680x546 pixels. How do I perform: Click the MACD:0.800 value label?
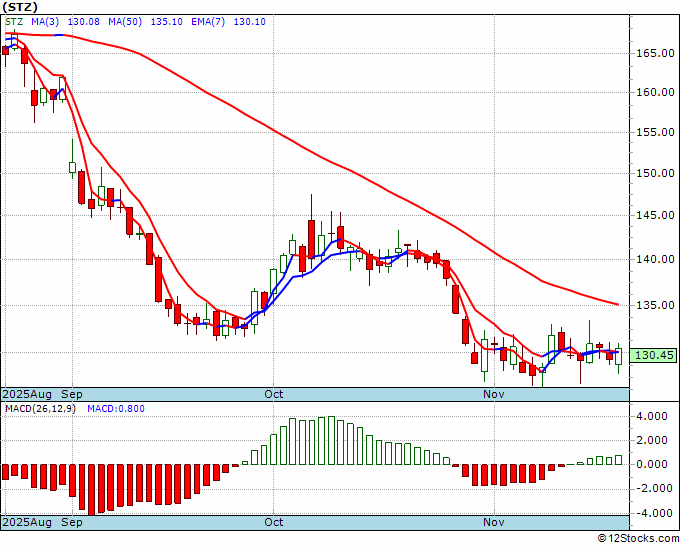point(116,409)
